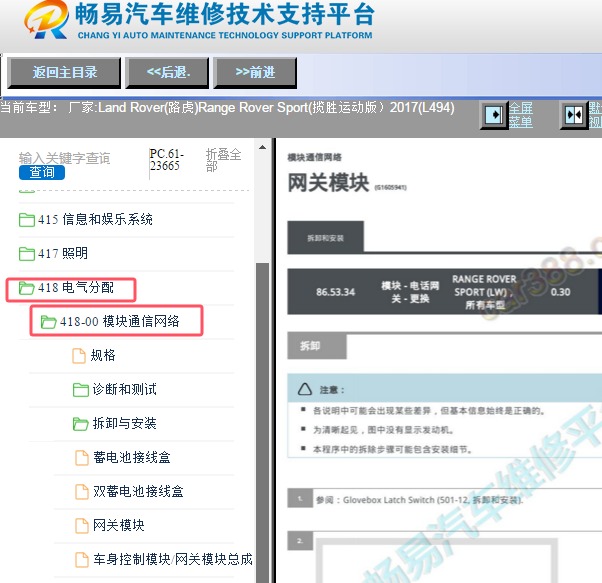Expand folder 417 照明
Viewport: 602px width, 583px height.
63,253
